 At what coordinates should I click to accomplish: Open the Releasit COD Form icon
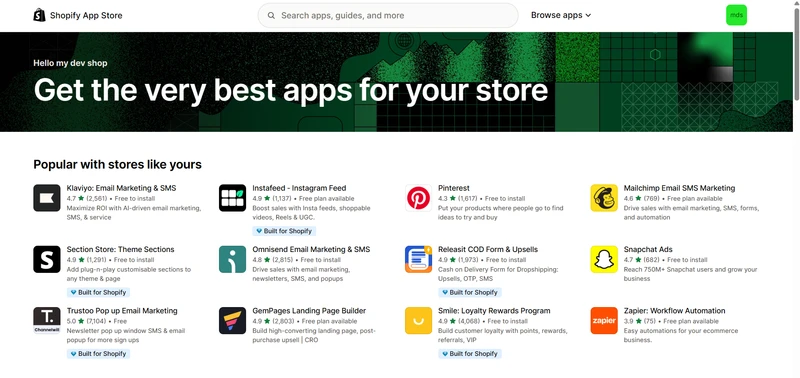click(418, 259)
